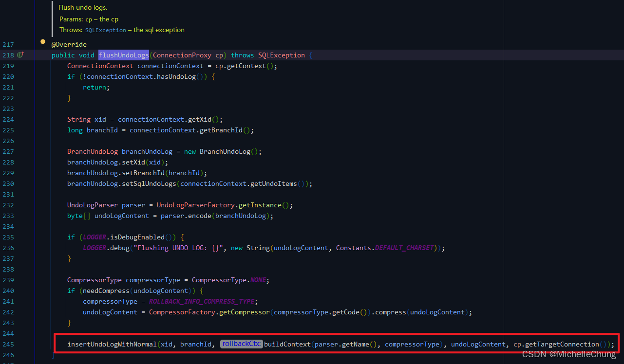Click the byte[] type on line 233

[79, 216]
